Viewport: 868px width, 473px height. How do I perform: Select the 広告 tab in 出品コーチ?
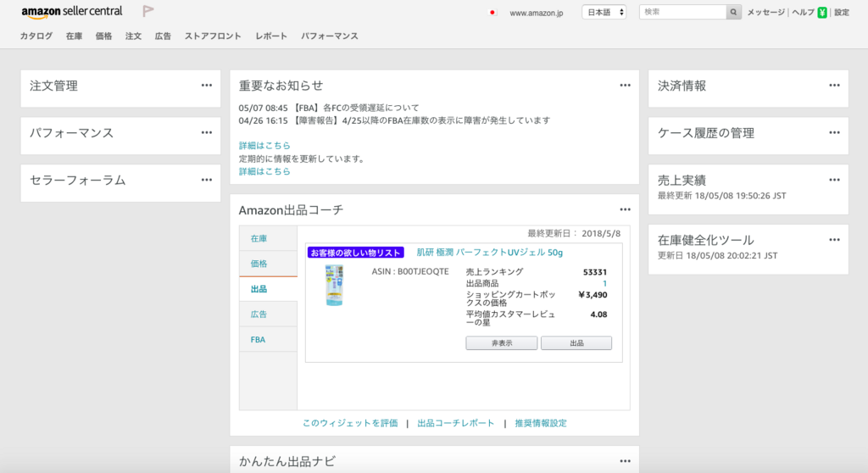(x=269, y=314)
